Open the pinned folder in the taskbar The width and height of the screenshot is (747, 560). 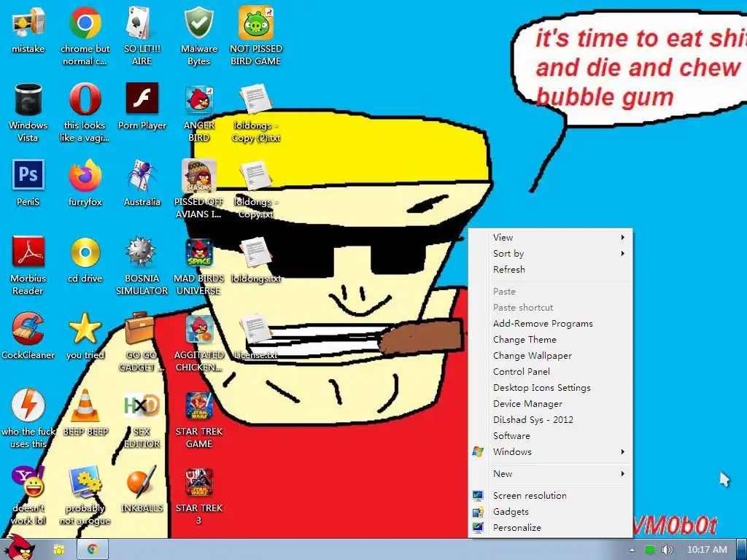[59, 550]
